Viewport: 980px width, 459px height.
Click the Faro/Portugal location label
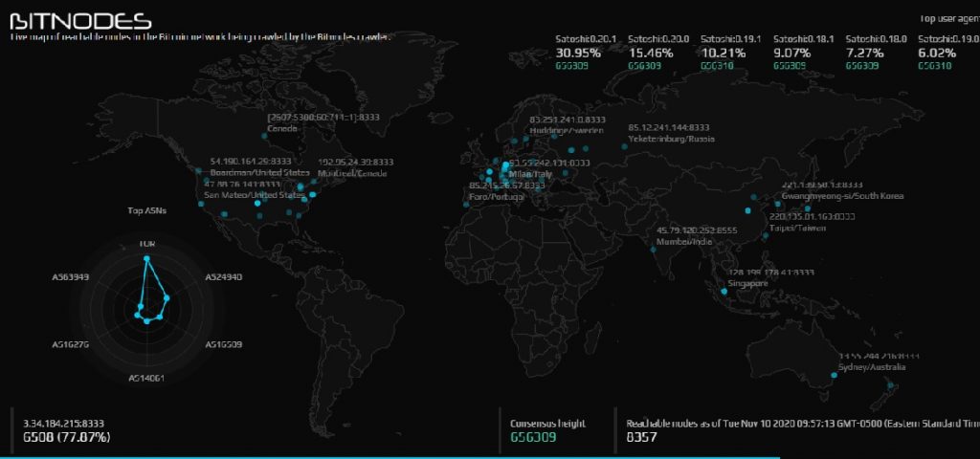pos(497,196)
